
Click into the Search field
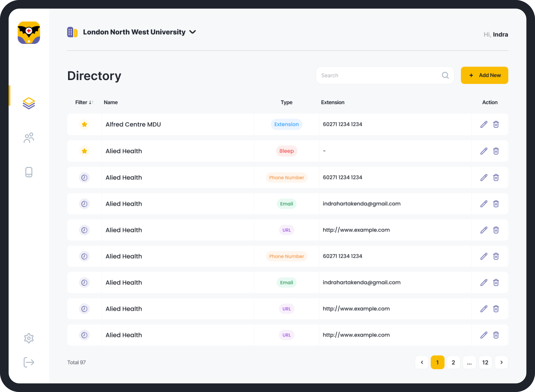[378, 75]
